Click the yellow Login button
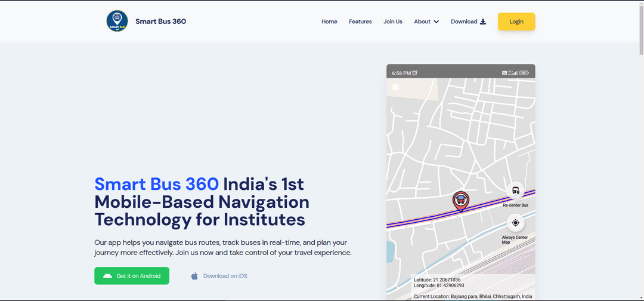 point(516,21)
